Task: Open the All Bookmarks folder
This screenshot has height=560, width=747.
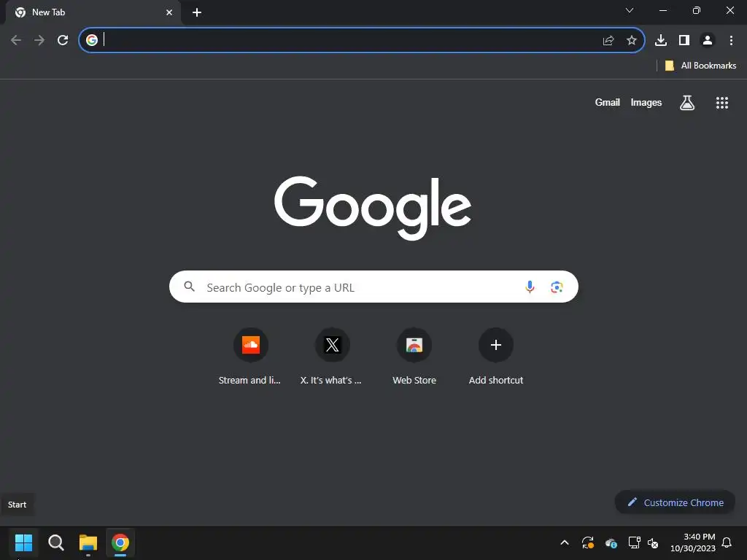Action: click(700, 66)
